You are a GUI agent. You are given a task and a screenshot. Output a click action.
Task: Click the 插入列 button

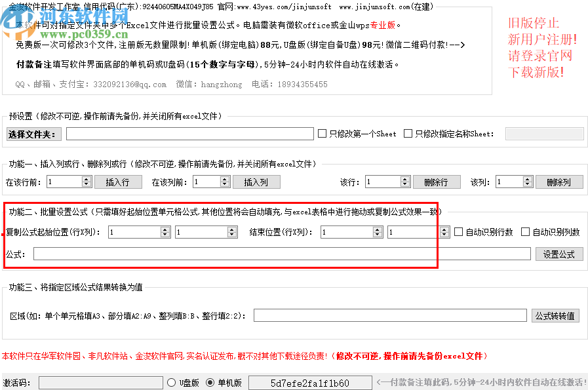pos(256,182)
